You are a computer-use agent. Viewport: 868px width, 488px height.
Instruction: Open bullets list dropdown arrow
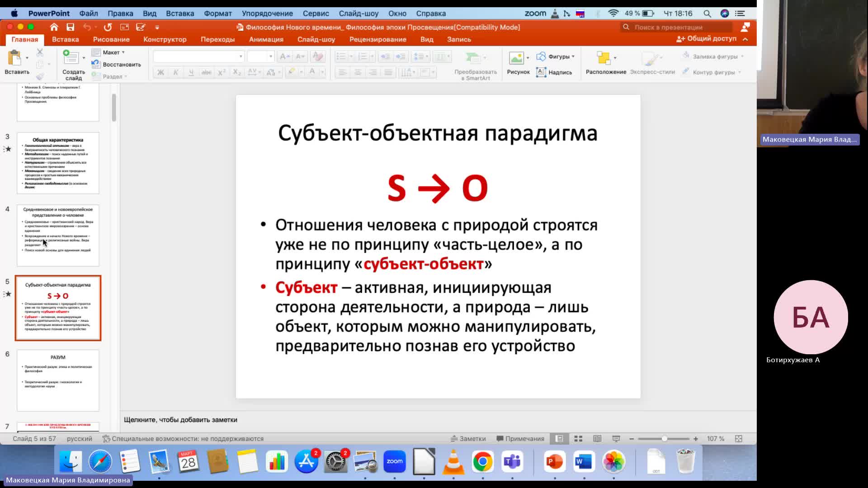350,56
